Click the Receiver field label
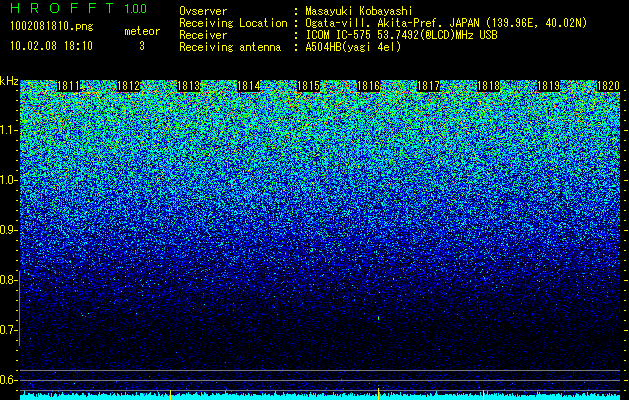Image resolution: width=629 pixels, height=400 pixels. point(203,35)
